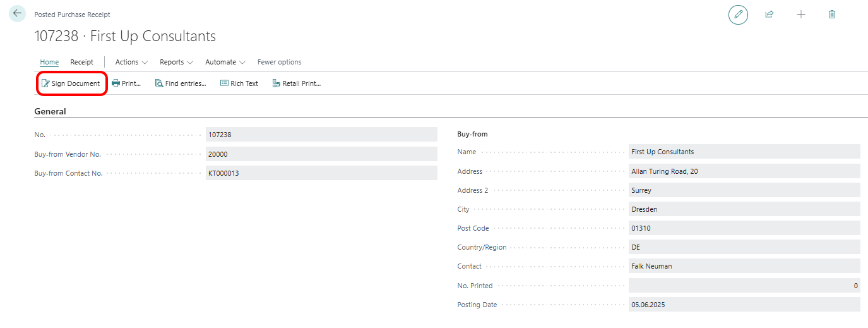Image resolution: width=868 pixels, height=328 pixels.
Task: Switch to the Receipt tab
Action: [x=81, y=62]
